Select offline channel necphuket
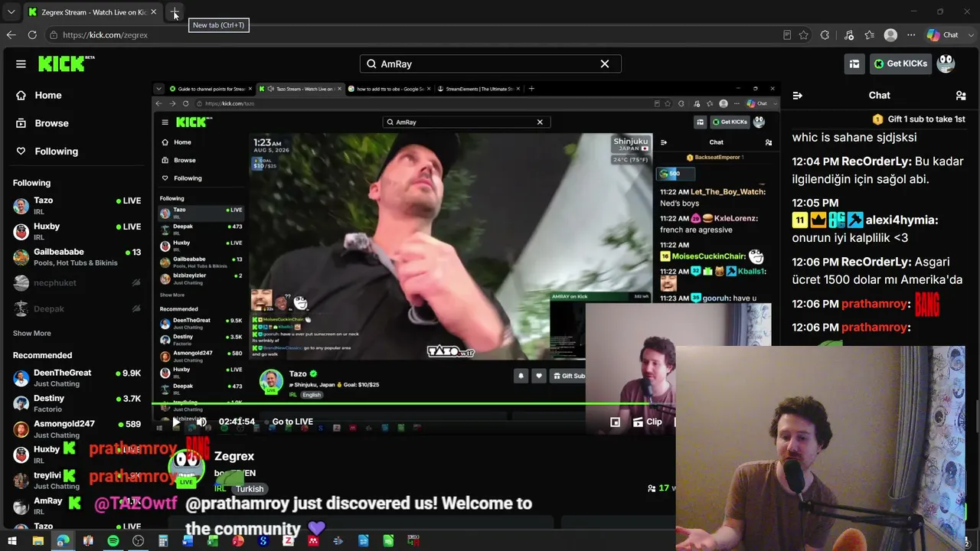Viewport: 980px width, 551px height. tap(77, 283)
